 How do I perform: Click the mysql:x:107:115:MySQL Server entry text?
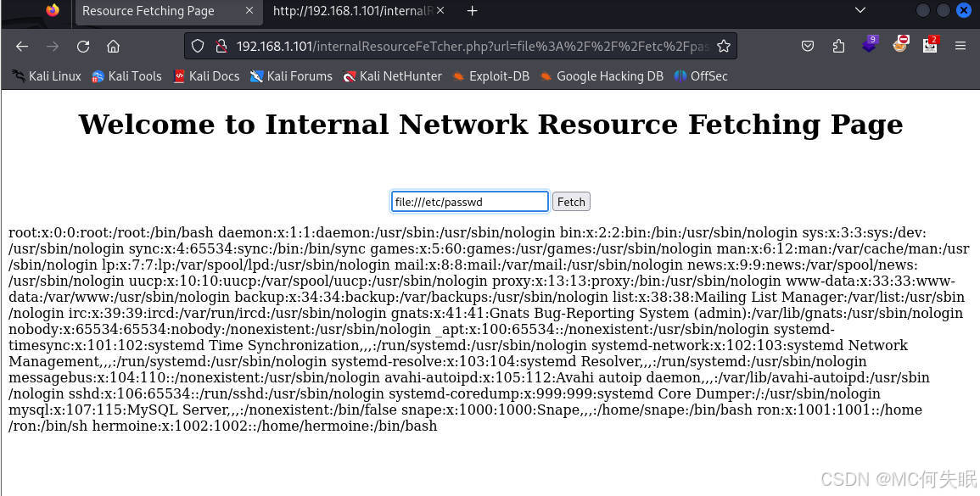click(203, 410)
